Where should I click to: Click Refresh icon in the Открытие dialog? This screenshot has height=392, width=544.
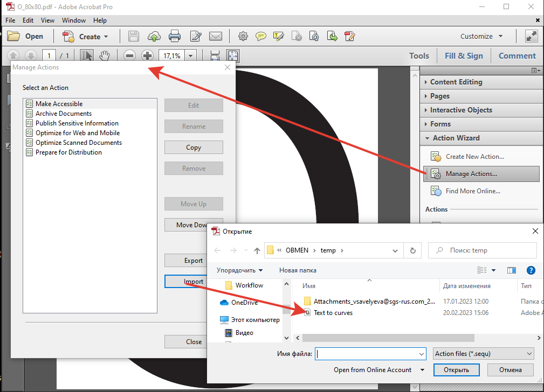tap(413, 250)
